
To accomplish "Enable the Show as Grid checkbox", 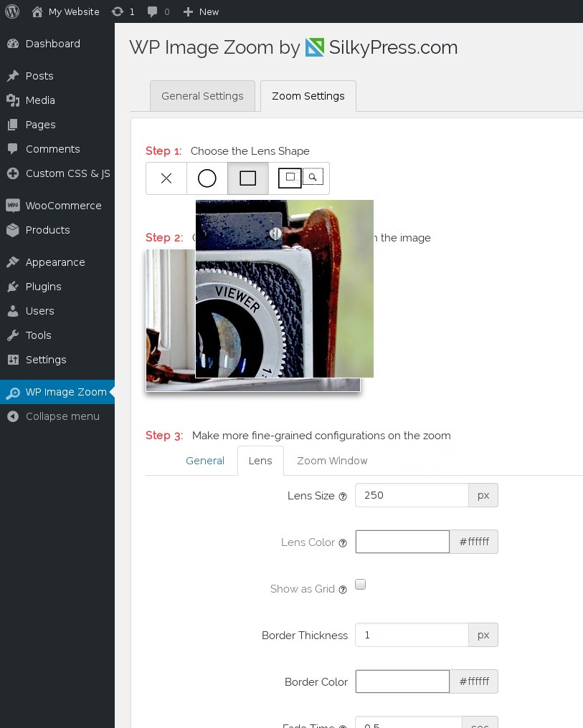I will click(361, 584).
